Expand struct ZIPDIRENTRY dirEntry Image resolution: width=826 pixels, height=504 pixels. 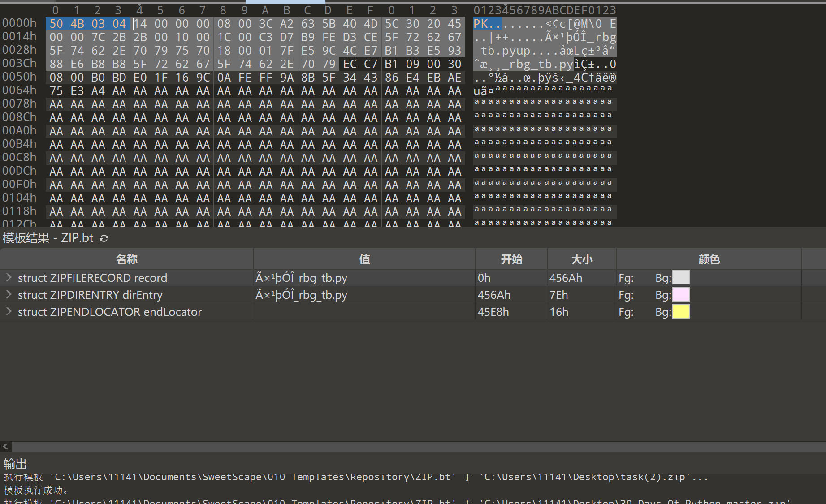click(x=9, y=295)
